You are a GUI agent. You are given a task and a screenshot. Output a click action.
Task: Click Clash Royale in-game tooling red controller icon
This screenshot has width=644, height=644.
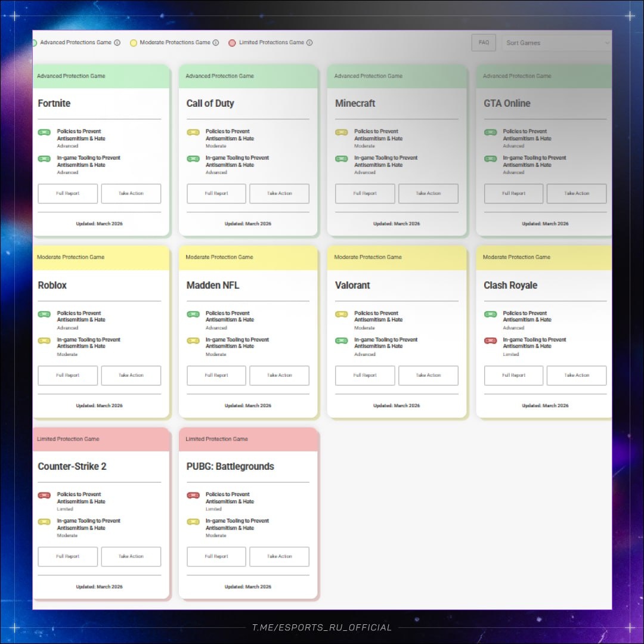[490, 340]
